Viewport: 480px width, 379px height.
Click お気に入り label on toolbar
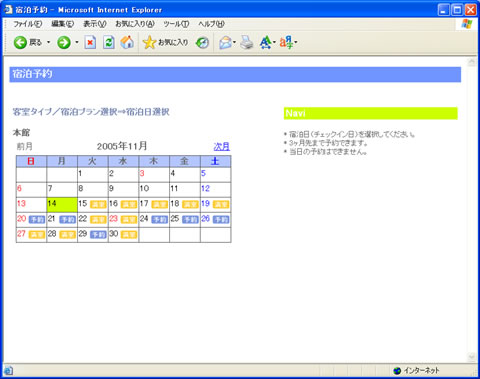click(x=173, y=42)
